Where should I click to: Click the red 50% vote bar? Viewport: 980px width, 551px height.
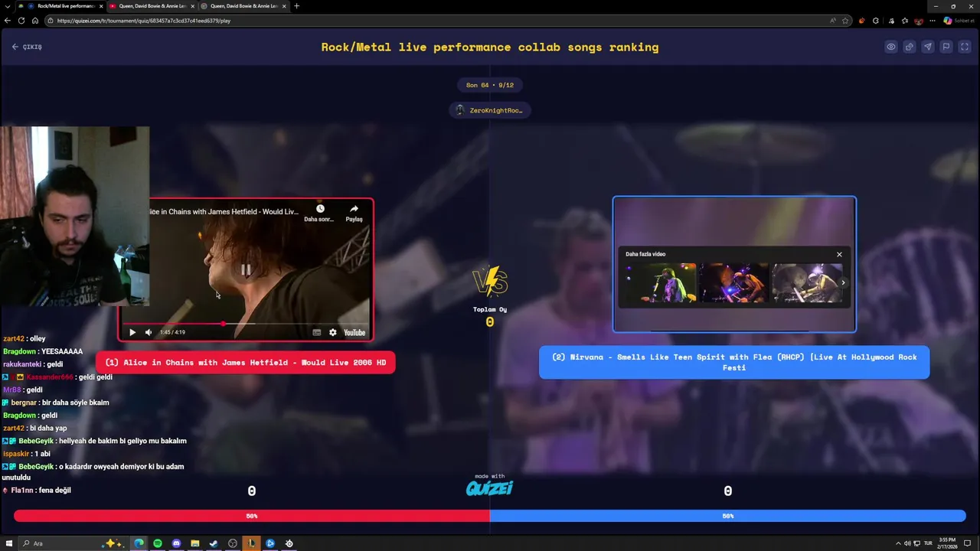251,516
